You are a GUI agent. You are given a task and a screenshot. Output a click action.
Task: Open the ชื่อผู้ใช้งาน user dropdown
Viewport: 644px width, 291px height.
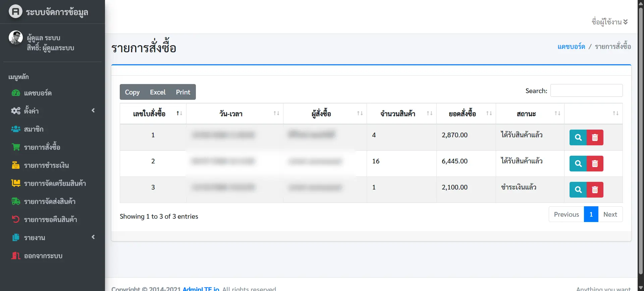(x=609, y=22)
